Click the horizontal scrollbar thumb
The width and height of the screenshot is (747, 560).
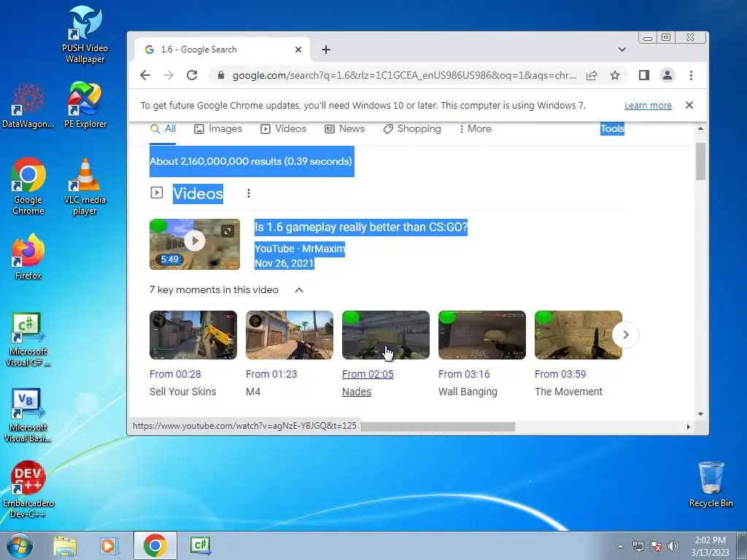tap(438, 426)
